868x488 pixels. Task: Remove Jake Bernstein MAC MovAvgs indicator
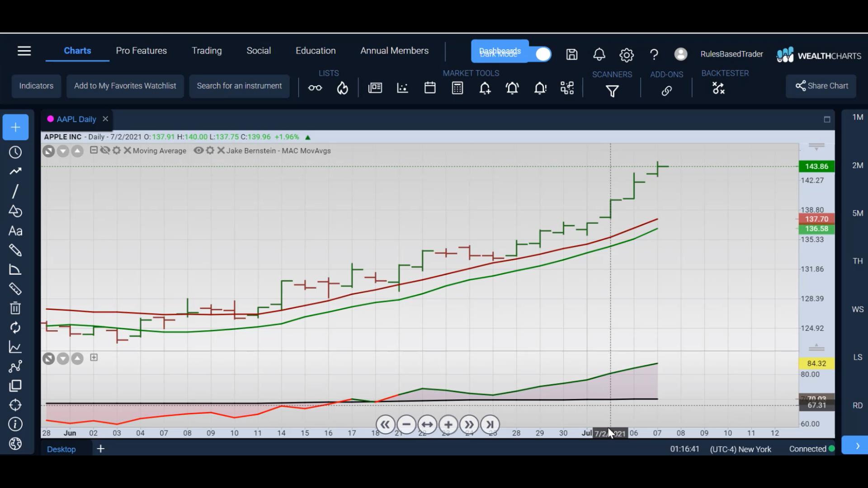pyautogui.click(x=221, y=150)
